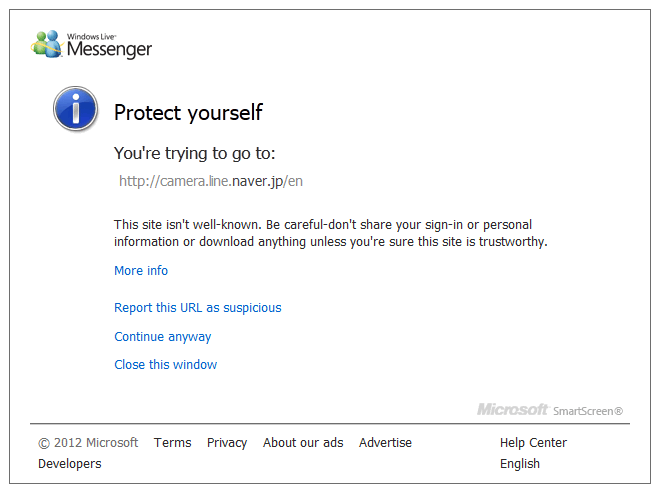The image size is (655, 491).
Task: Click the You're trying to go to text
Action: pyautogui.click(x=194, y=153)
